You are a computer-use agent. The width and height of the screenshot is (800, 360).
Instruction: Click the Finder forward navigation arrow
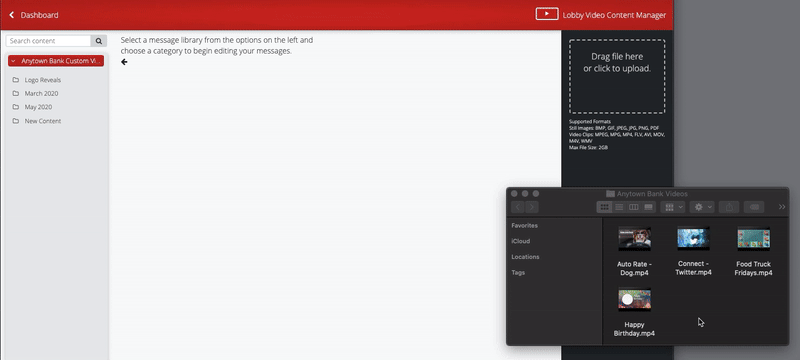click(532, 207)
